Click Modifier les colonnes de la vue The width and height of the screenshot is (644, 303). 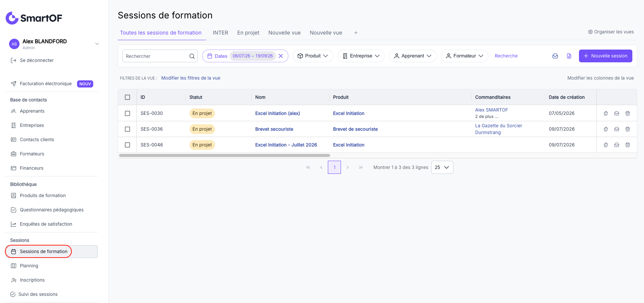click(x=600, y=78)
